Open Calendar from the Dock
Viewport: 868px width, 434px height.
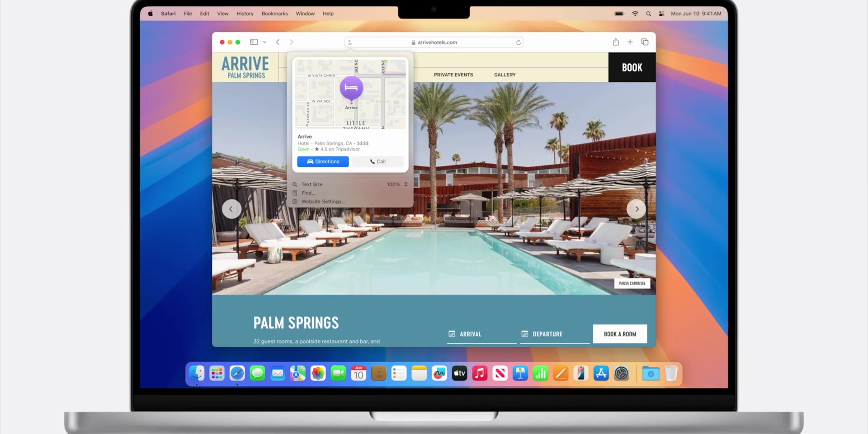[x=359, y=373]
